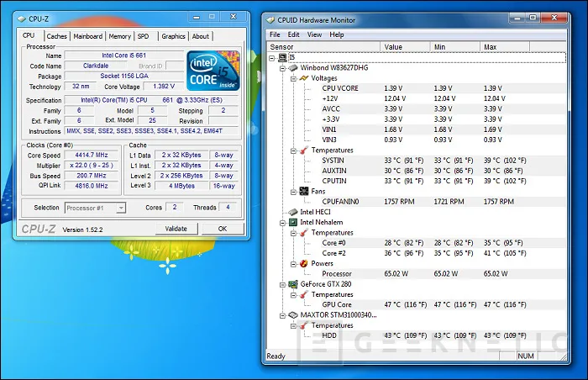Click the Intel HECI chip icon
The height and width of the screenshot is (380, 588).
pyautogui.click(x=292, y=212)
